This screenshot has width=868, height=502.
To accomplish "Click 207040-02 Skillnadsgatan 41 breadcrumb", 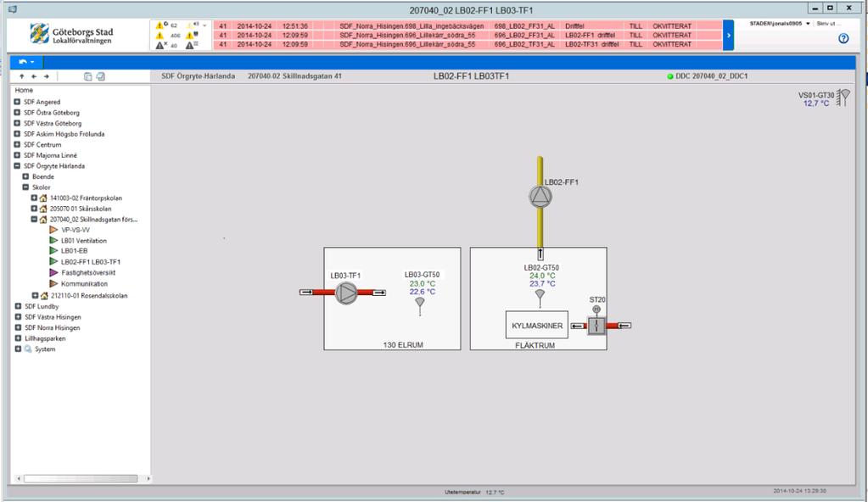I will point(294,76).
